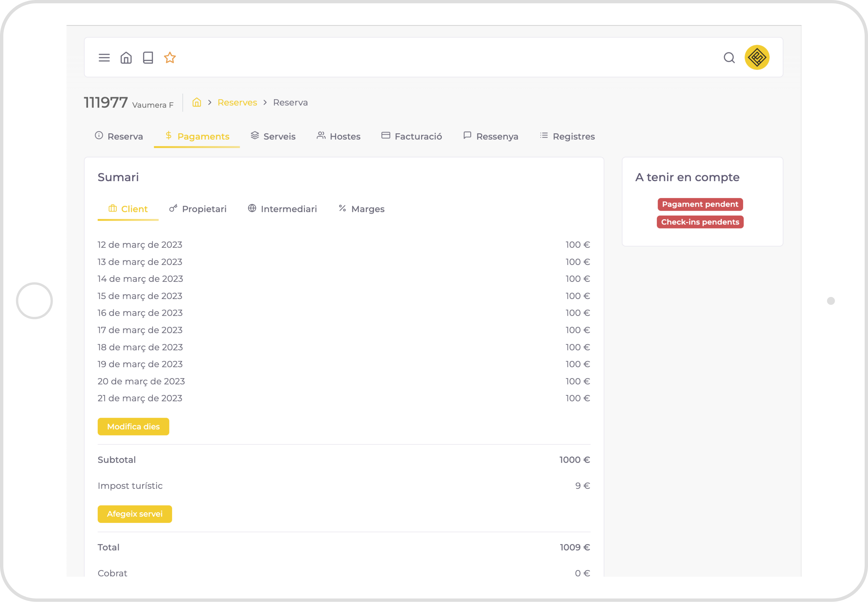The height and width of the screenshot is (602, 868).
Task: Tap the tablet's round home button
Action: (x=34, y=301)
